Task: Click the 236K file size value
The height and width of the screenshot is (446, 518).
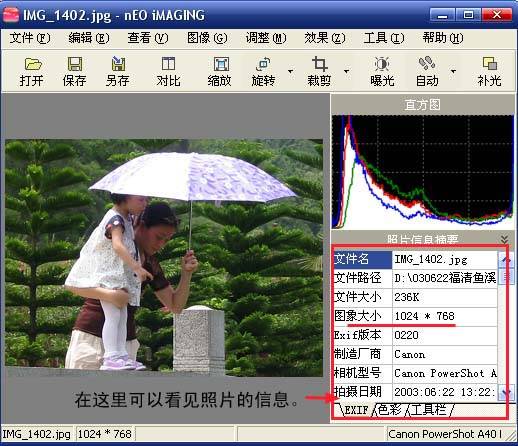Action: [x=445, y=297]
